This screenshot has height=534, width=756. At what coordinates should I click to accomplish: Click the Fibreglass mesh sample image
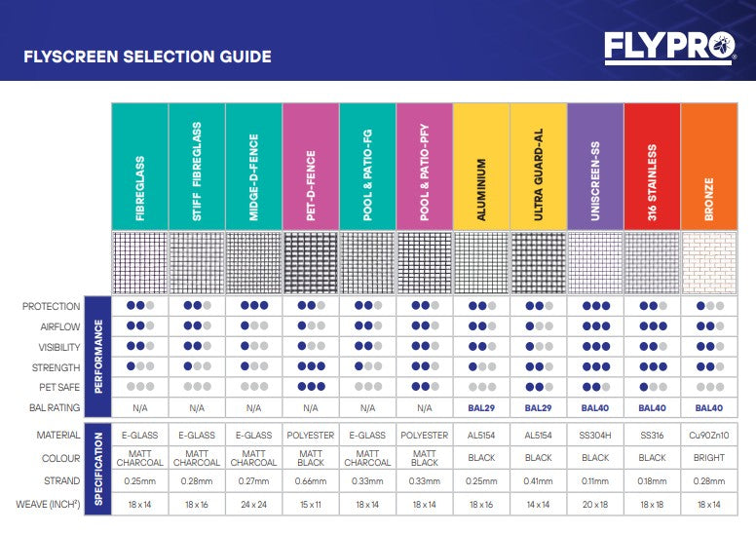[x=140, y=262]
